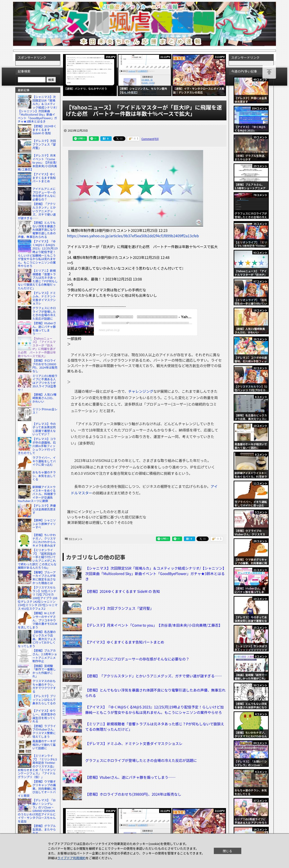
Task: Open popular 10コメント 高島屋のケーキ thumbnail
Action: pos(251,437)
